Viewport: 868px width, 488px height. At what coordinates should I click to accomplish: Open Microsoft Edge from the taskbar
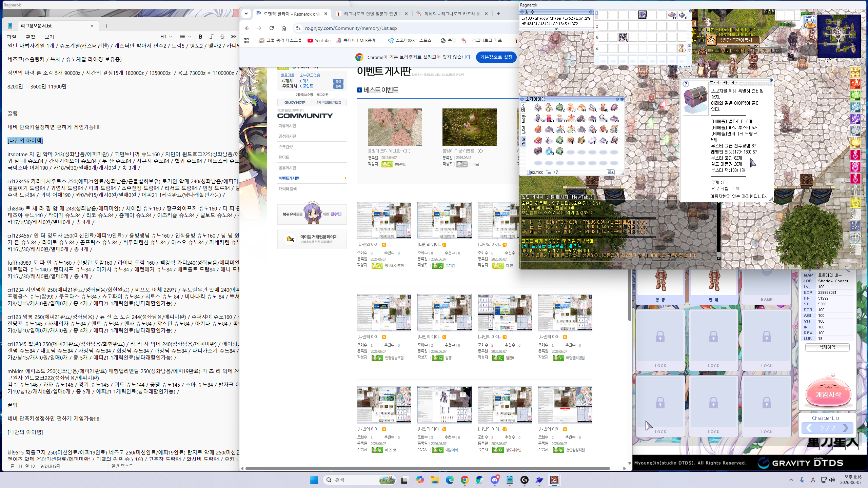(450, 480)
